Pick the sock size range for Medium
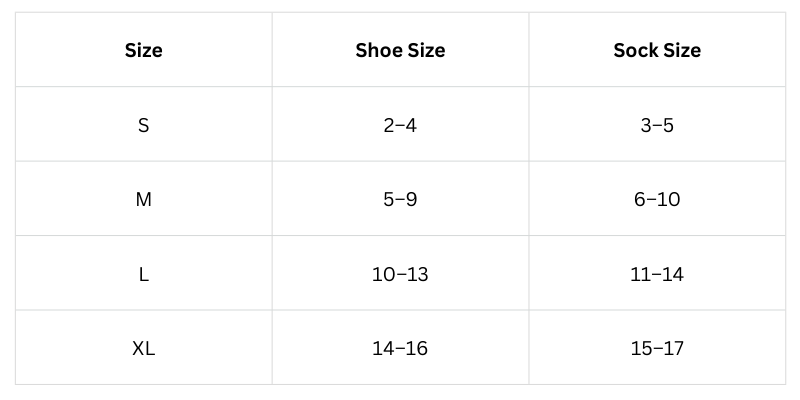The image size is (800, 400). click(657, 199)
